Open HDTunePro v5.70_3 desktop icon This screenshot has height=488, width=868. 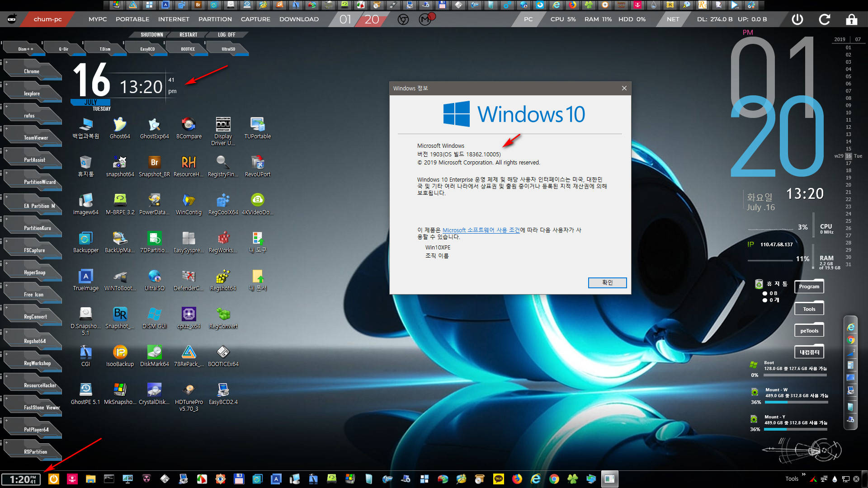point(189,397)
